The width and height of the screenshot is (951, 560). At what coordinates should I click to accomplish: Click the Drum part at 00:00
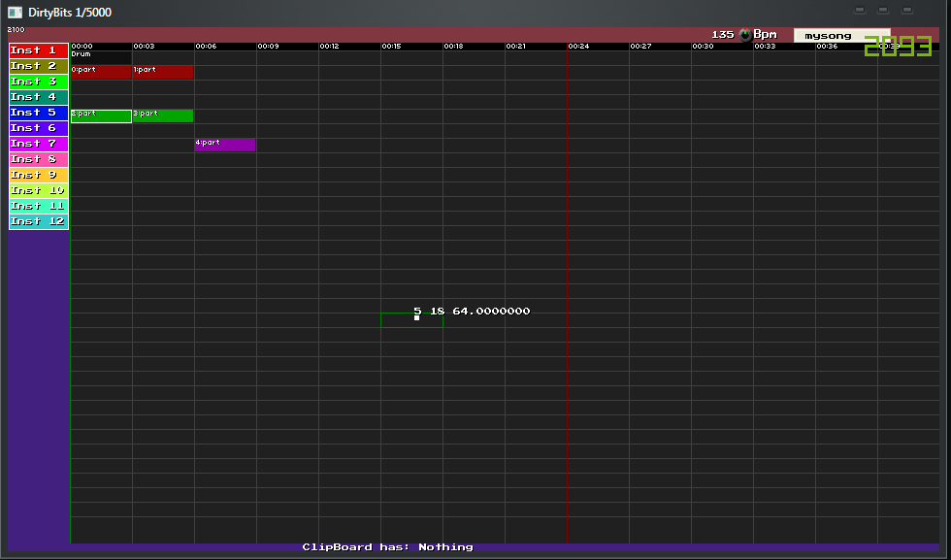click(101, 57)
